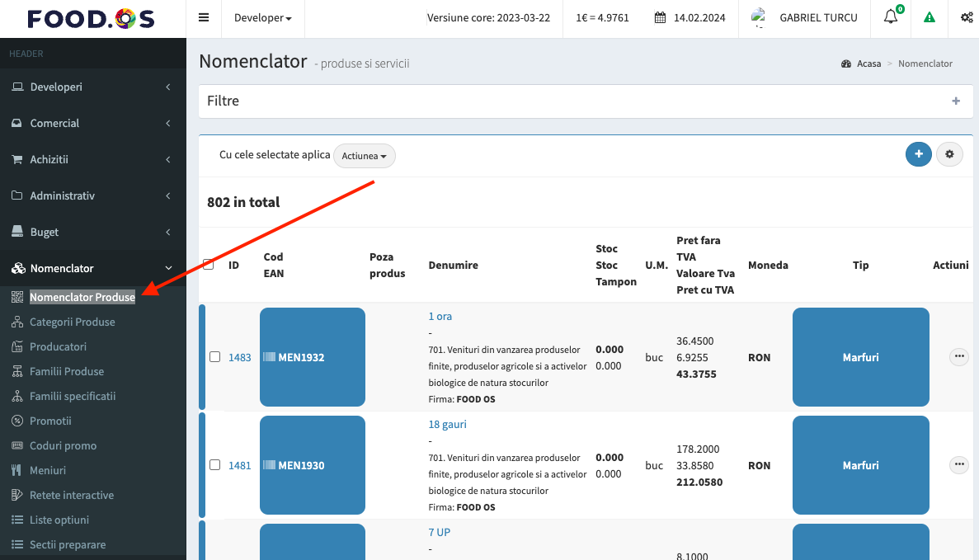Click Marfuri badge for product 1483

tap(860, 357)
